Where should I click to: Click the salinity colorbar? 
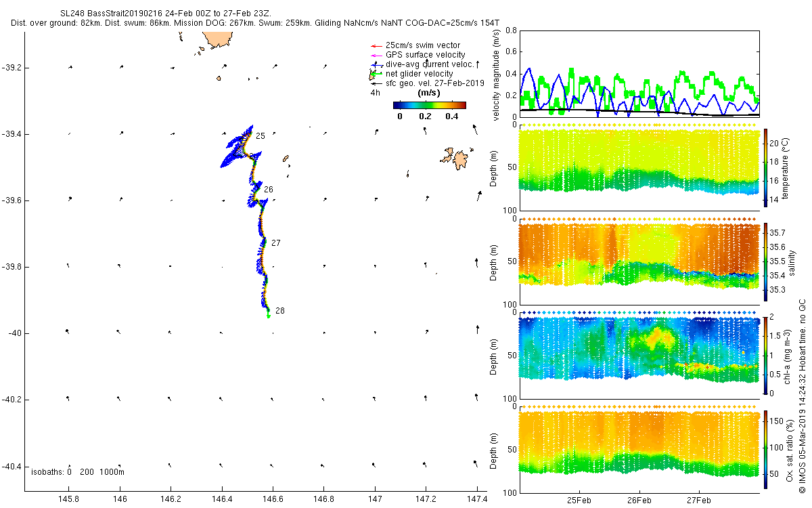(x=766, y=261)
